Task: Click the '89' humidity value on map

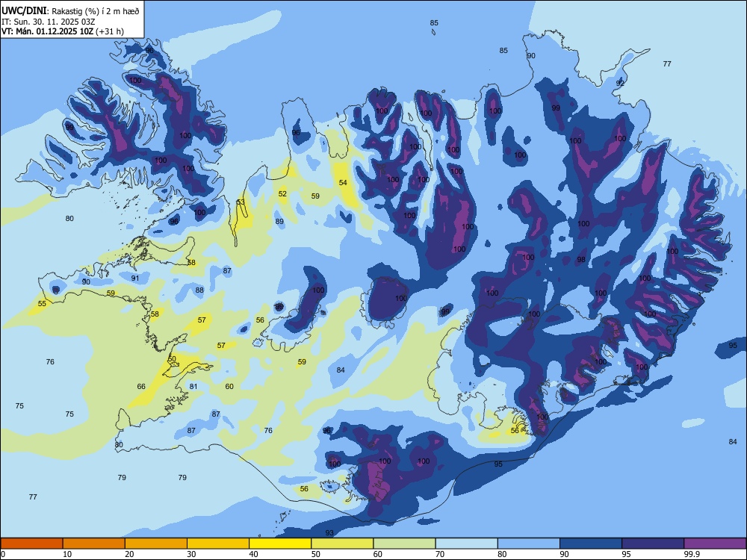Action: pyautogui.click(x=279, y=221)
